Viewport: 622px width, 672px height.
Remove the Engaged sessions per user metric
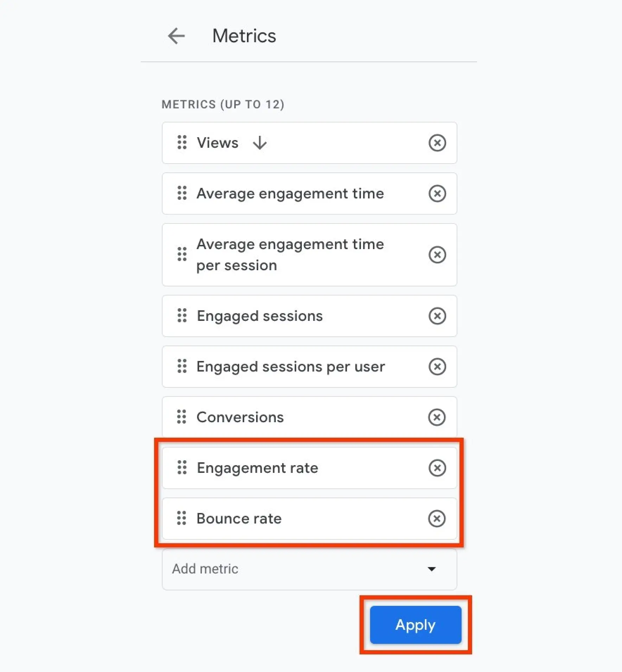pos(437,367)
